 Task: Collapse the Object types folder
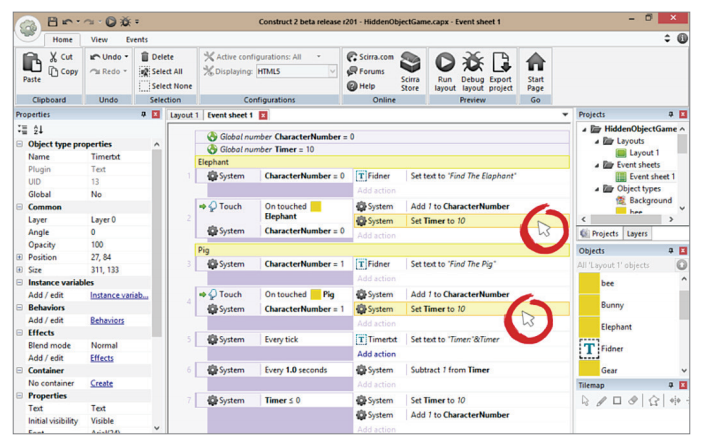point(597,189)
